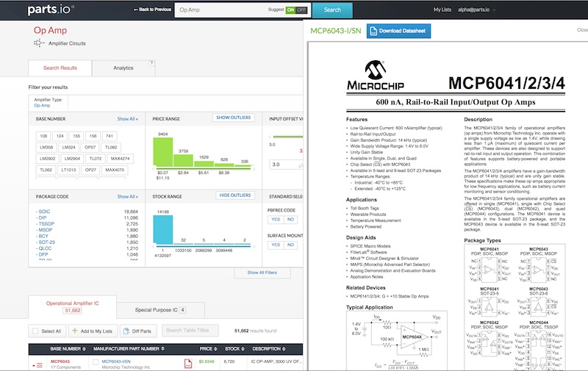Image resolution: width=588 pixels, height=371 pixels.
Task: Open the PDF icon for MCP6043-I/SN
Action: pyautogui.click(x=188, y=364)
